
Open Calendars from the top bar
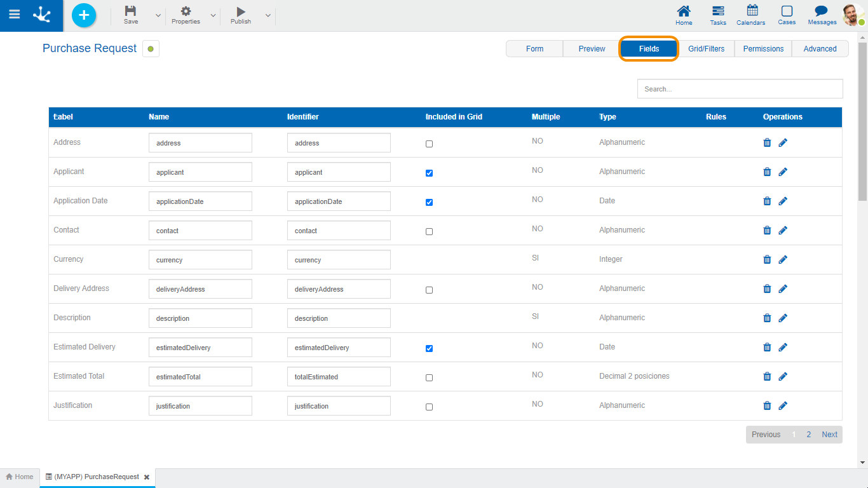(751, 11)
